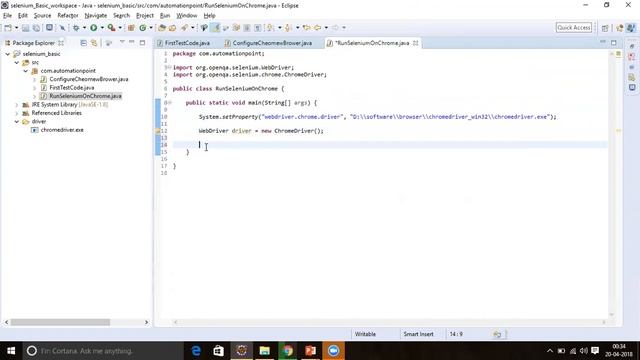This screenshot has height=360, width=640.
Task: Collapse All in Package Explorer
Action: (83, 43)
